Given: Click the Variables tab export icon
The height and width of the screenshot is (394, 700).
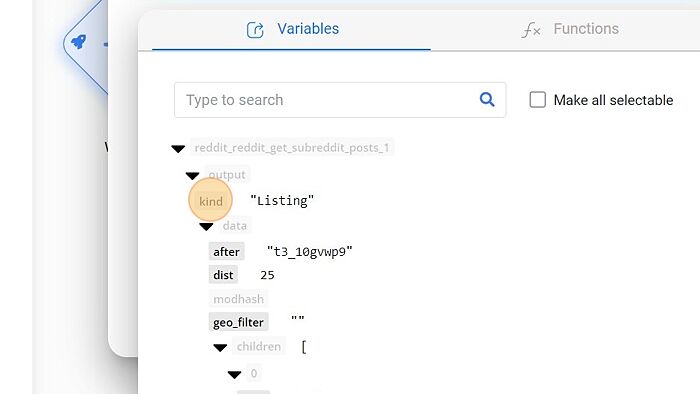Looking at the screenshot, I should (x=255, y=30).
